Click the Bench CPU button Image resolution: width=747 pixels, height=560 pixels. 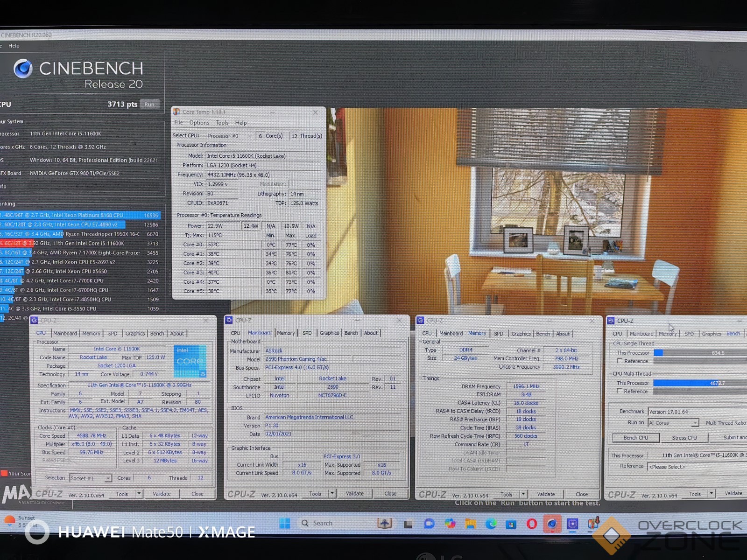(x=636, y=438)
